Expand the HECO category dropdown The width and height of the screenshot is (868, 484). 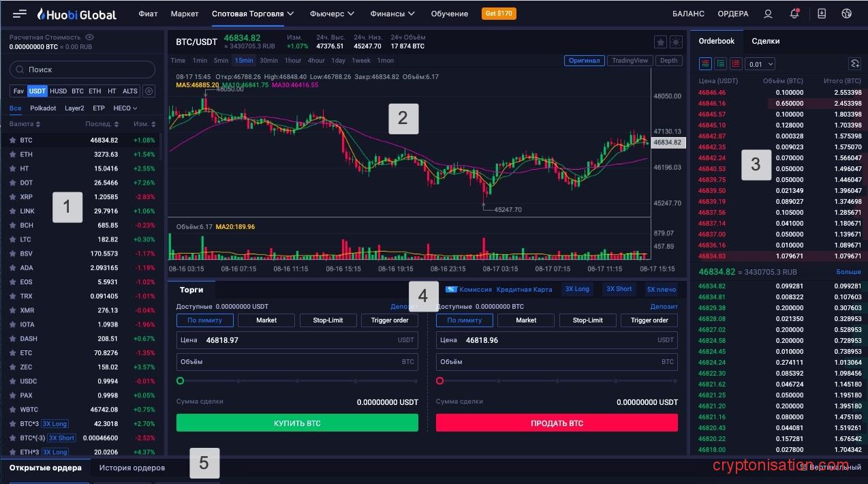point(125,108)
